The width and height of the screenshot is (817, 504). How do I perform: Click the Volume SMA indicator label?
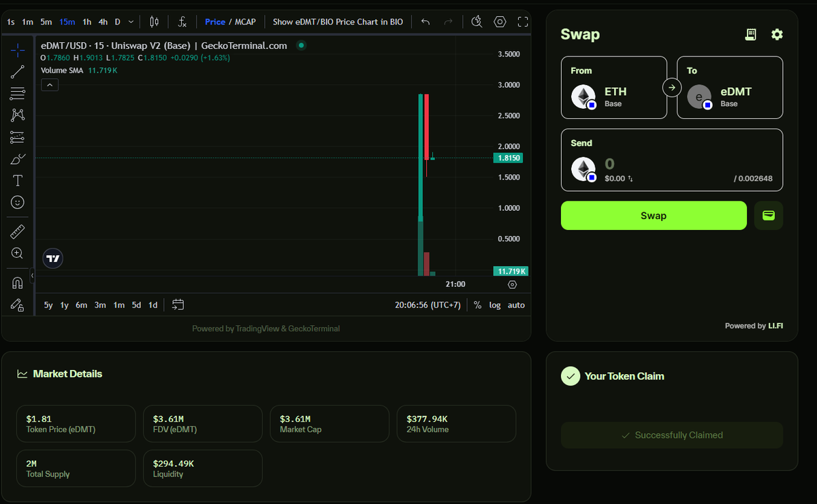click(63, 70)
